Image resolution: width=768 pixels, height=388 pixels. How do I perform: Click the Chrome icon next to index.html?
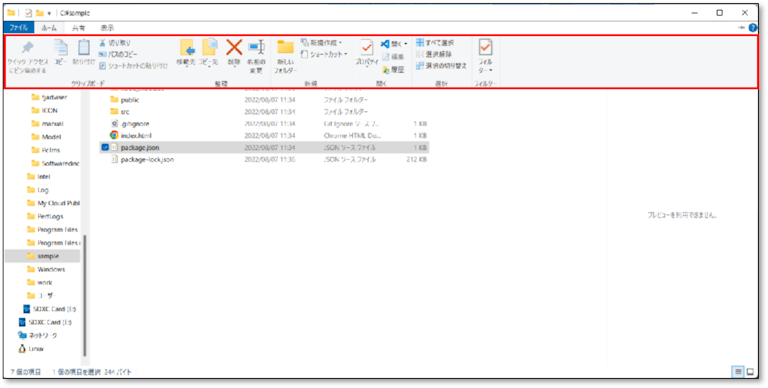(x=114, y=135)
